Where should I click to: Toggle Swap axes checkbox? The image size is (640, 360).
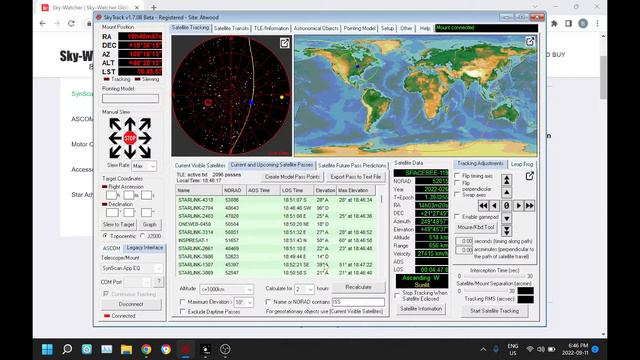tap(457, 195)
